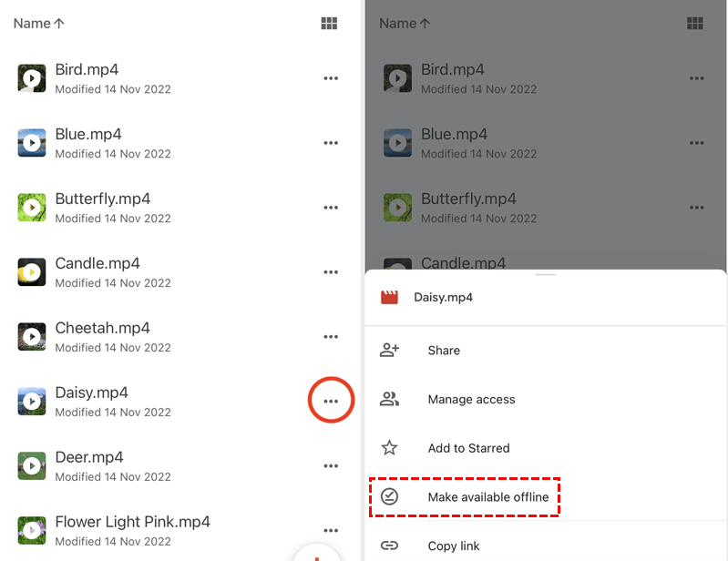
Task: Switch to grid view in left file list
Action: [x=330, y=24]
